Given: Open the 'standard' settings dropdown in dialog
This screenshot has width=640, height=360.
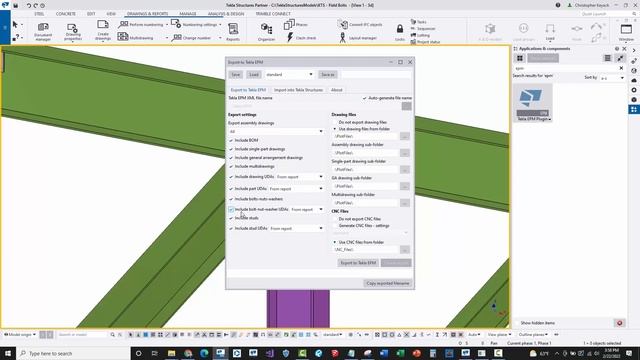Looking at the screenshot, I should tap(289, 75).
